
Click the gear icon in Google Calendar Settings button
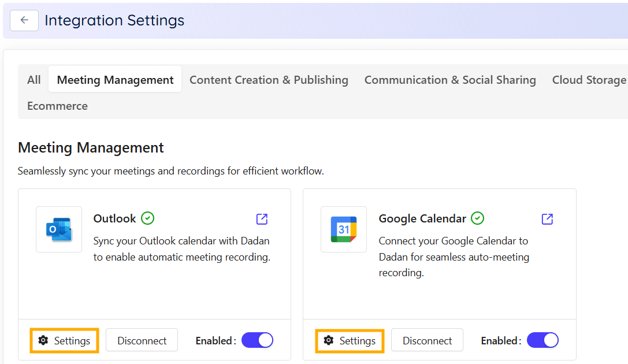click(328, 341)
